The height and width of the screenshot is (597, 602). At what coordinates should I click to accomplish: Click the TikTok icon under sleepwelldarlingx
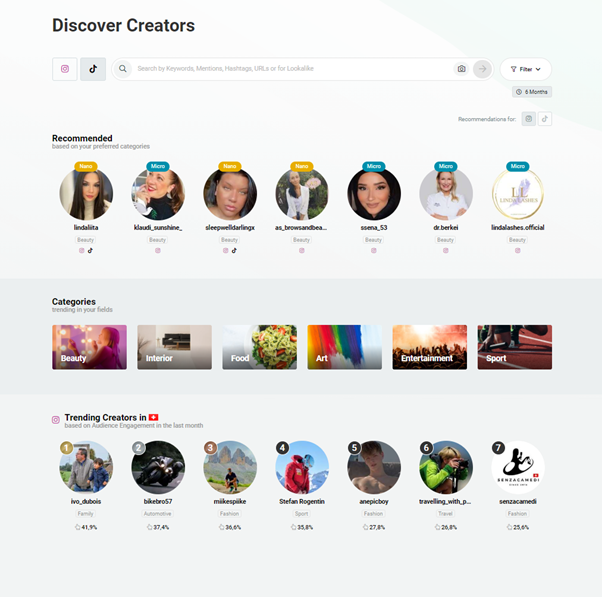[x=234, y=250]
